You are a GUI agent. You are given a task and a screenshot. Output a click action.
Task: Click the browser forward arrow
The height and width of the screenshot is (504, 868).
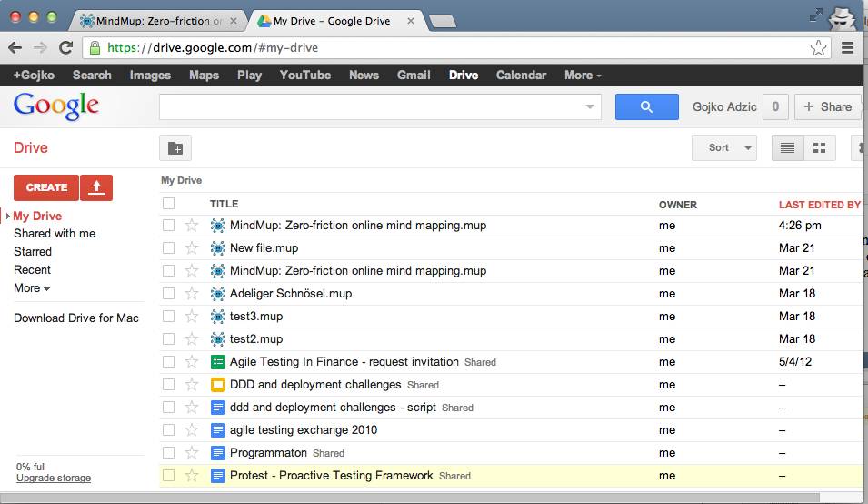tap(40, 47)
